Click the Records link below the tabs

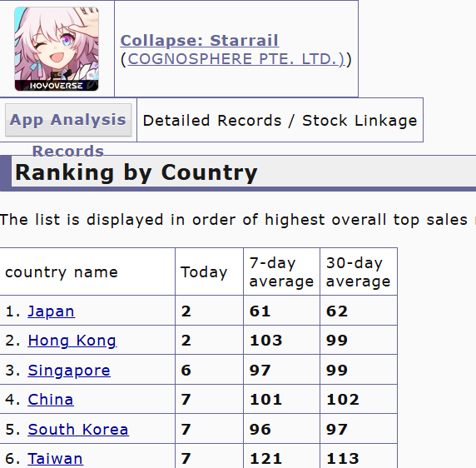tap(68, 151)
